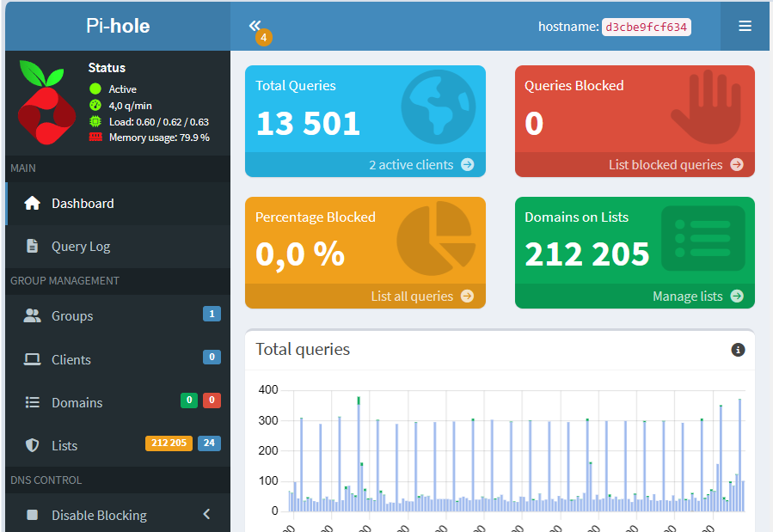Click the hostname value d3cbe9fcf634
This screenshot has height=532, width=773.
[x=646, y=27]
